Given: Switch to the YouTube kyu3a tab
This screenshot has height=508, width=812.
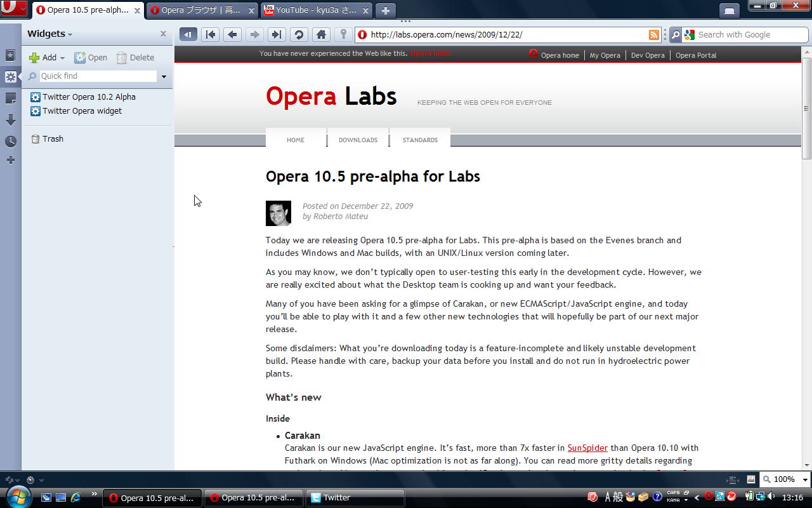Looking at the screenshot, I should click(x=317, y=10).
